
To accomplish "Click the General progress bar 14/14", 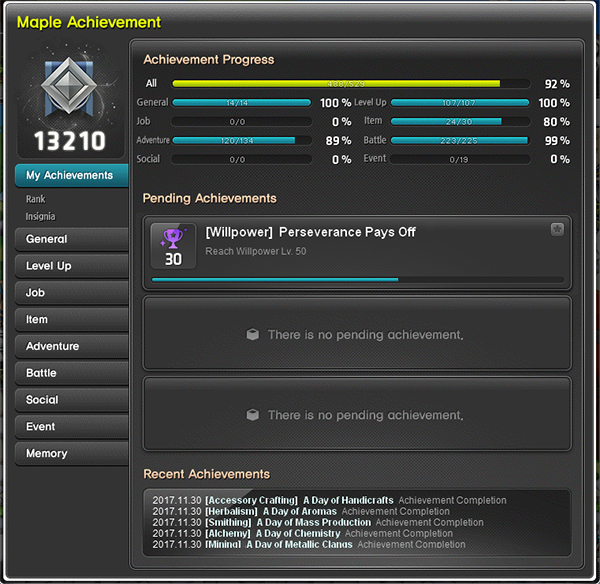I will point(241,103).
